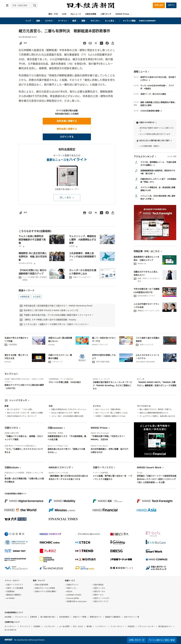Click 有料会員に登録する orange button

click(x=67, y=121)
